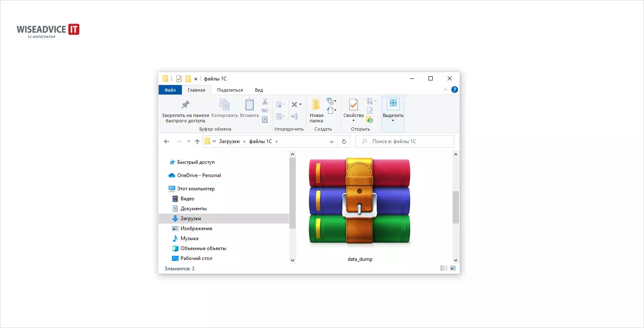Select the Главная ribbon tab
Image resolution: width=644 pixels, height=328 pixels.
point(196,90)
